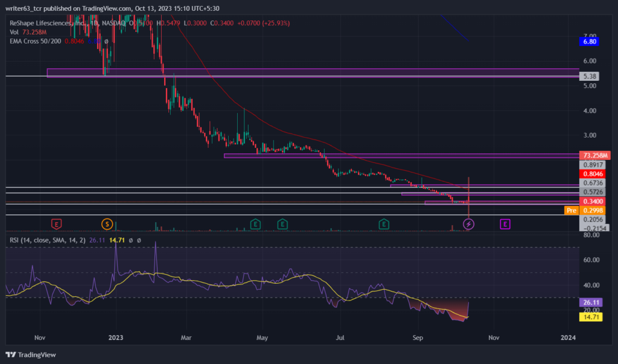Select the 0.6736 price level label
This screenshot has width=618, height=364.
[x=593, y=183]
